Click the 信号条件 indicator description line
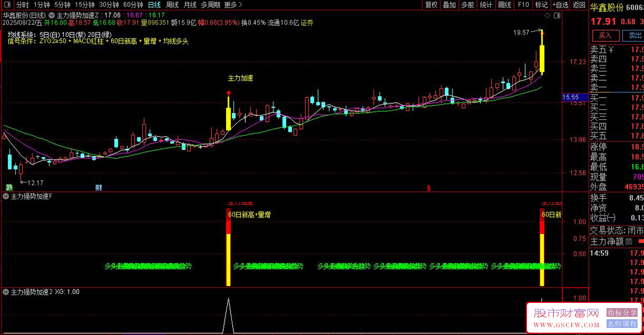 [x=98, y=41]
